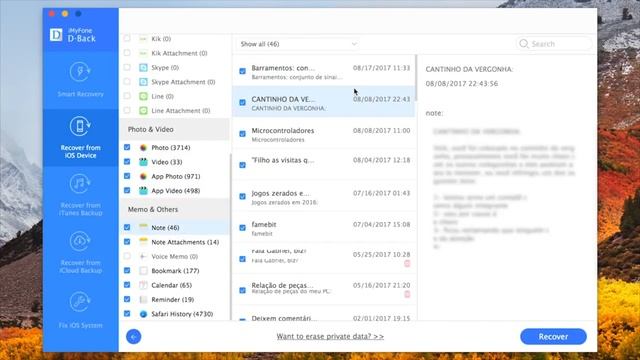Click the Photo category icon

coord(143,148)
